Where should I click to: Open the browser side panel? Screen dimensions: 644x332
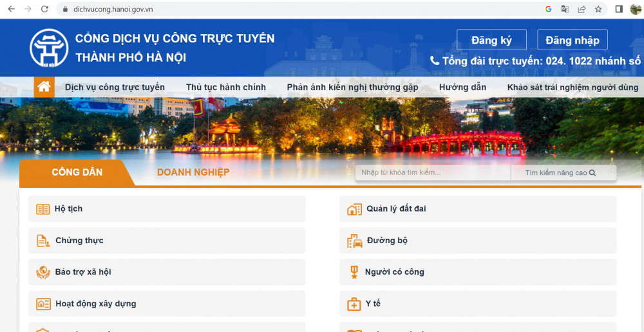click(619, 9)
